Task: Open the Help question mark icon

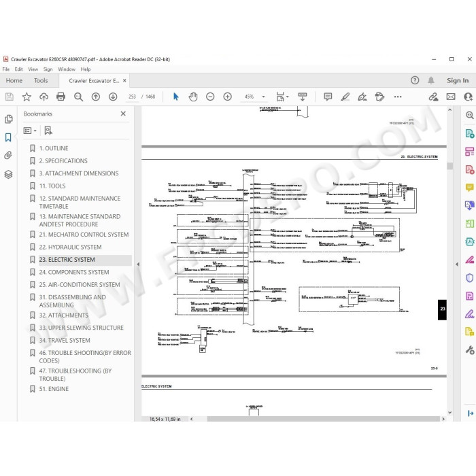Action: click(415, 80)
